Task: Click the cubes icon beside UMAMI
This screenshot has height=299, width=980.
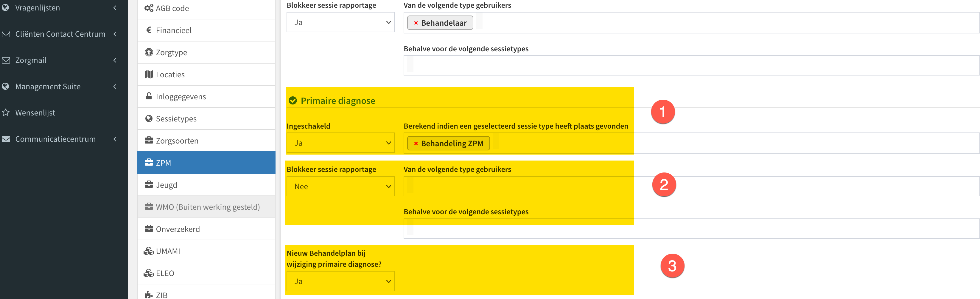Action: click(x=149, y=251)
